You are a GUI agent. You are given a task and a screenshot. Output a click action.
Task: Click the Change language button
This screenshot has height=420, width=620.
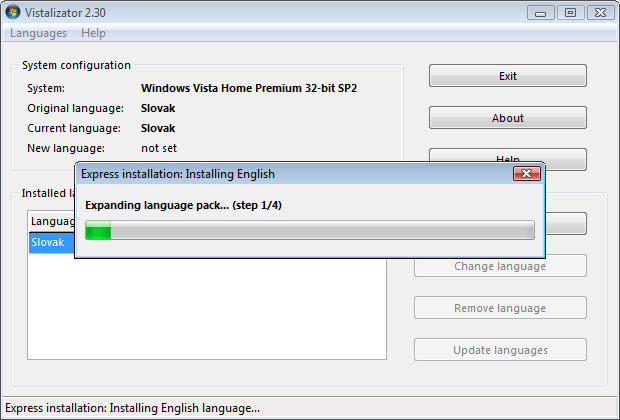(x=499, y=266)
